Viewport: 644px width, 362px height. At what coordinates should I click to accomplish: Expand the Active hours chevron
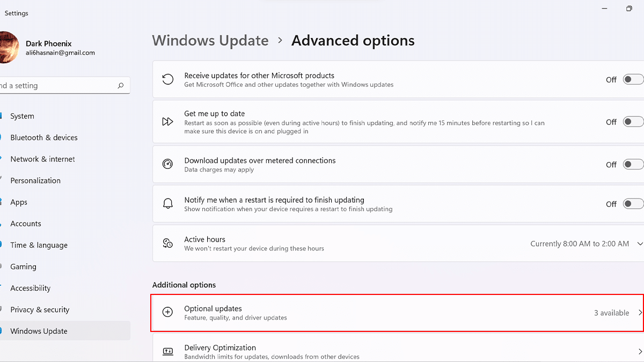[x=640, y=243]
